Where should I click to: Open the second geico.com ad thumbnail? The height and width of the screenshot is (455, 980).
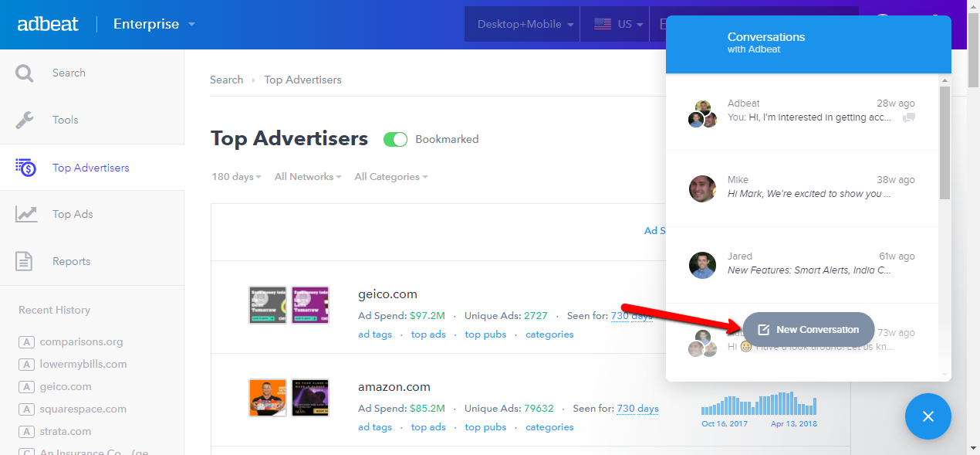310,305
